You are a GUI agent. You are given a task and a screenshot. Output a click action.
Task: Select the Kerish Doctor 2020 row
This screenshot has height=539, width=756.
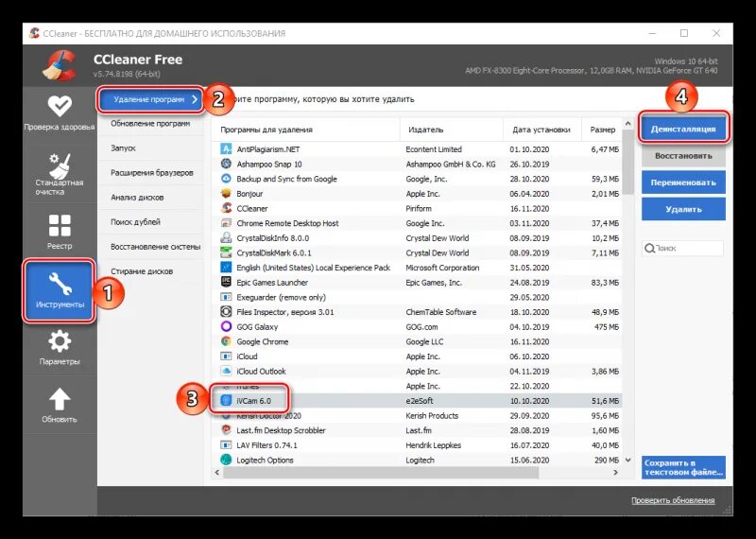(x=417, y=415)
